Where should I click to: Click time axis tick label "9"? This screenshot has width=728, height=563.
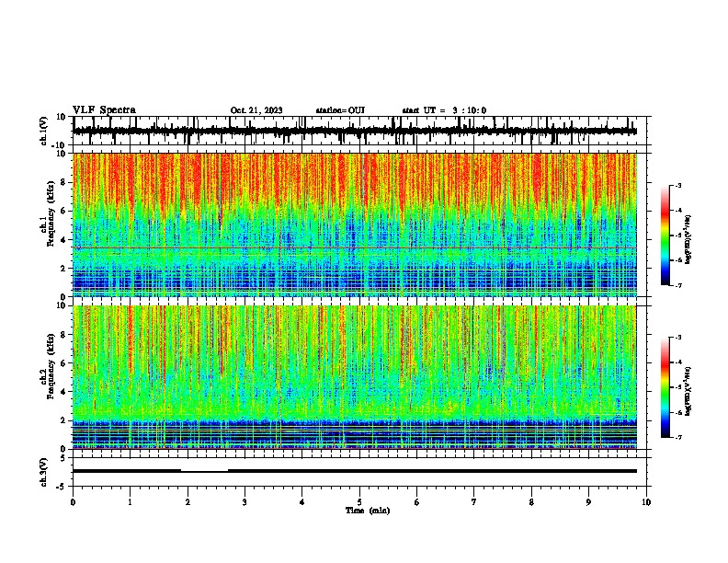[x=588, y=502]
